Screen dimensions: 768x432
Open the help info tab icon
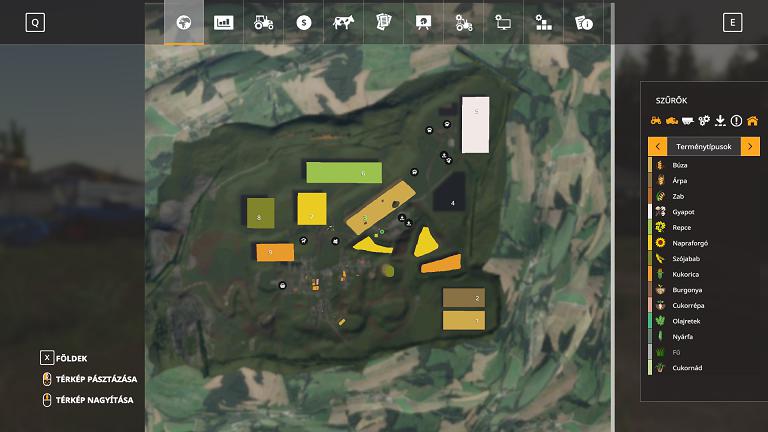[583, 22]
